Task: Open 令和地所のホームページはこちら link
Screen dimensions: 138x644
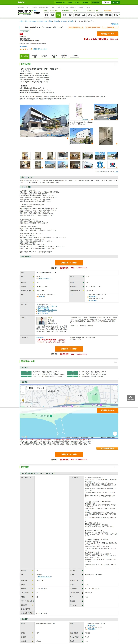Action: point(47,306)
